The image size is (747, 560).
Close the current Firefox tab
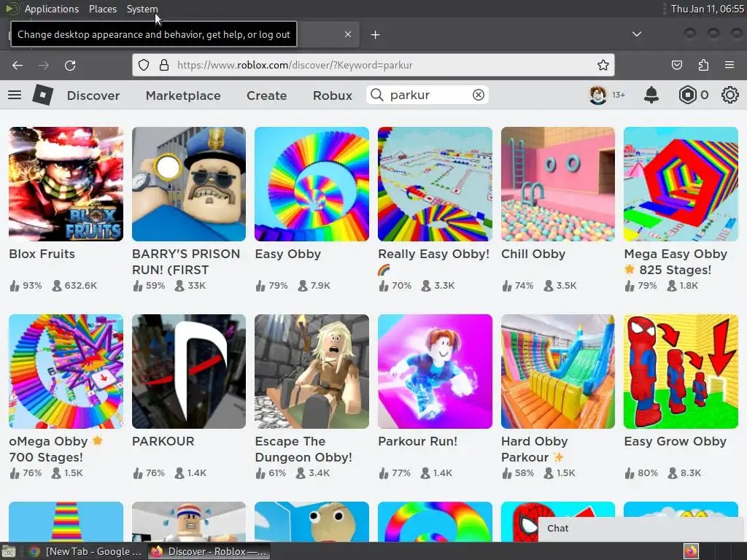point(348,34)
